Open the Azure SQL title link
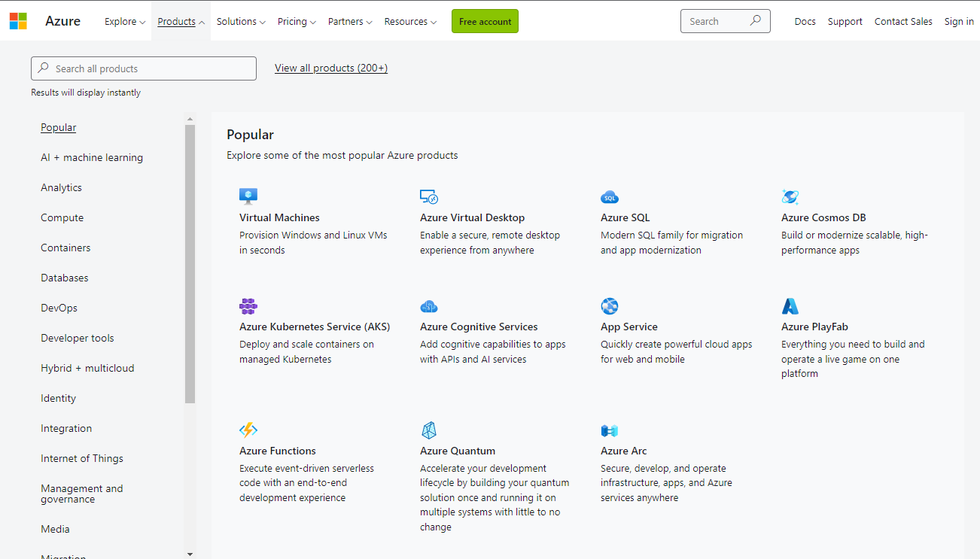The height and width of the screenshot is (559, 980). pyautogui.click(x=625, y=217)
